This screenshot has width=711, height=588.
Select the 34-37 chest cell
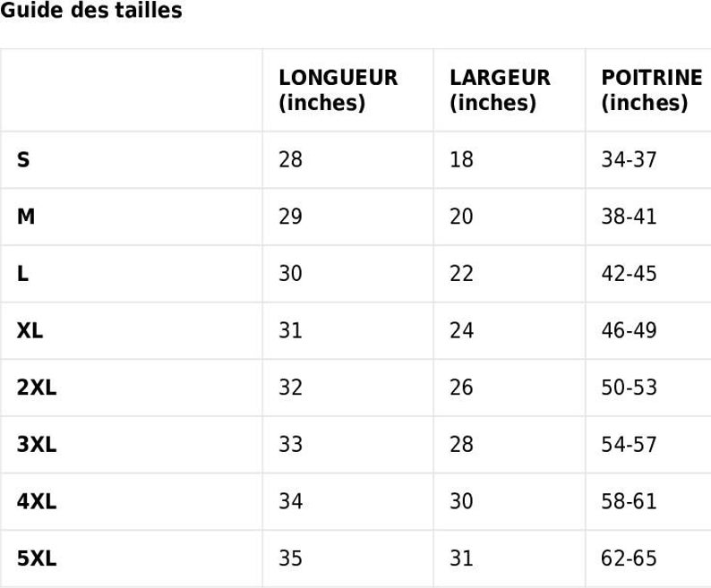(629, 159)
